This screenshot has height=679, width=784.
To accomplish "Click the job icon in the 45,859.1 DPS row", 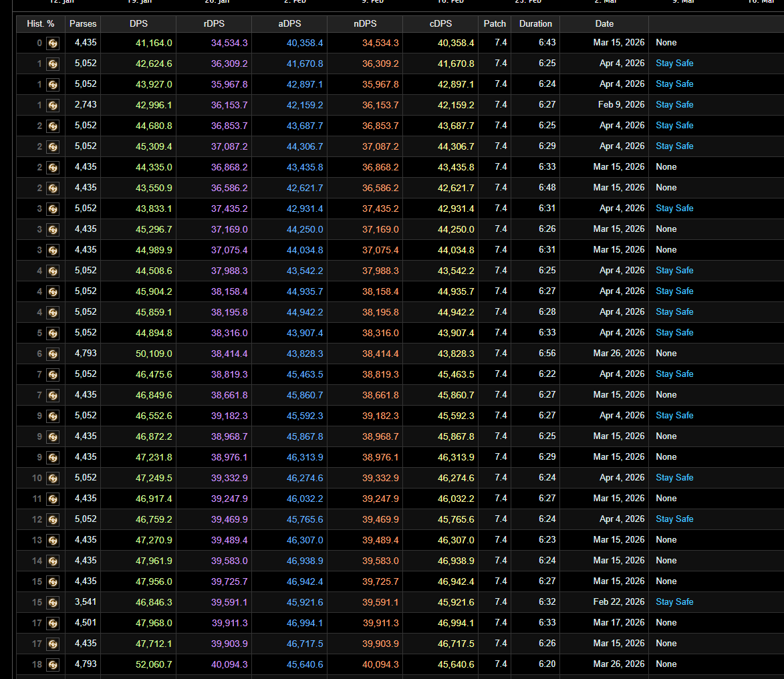I will pyautogui.click(x=53, y=313).
